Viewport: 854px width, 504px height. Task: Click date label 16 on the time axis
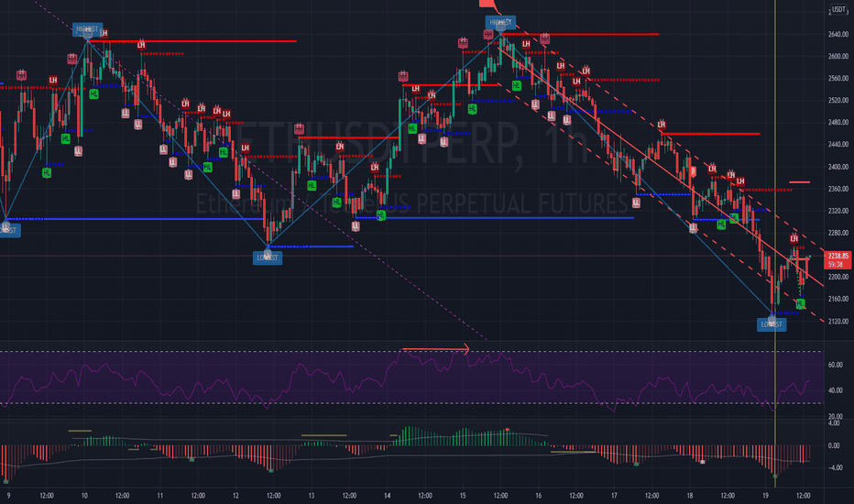pyautogui.click(x=538, y=496)
